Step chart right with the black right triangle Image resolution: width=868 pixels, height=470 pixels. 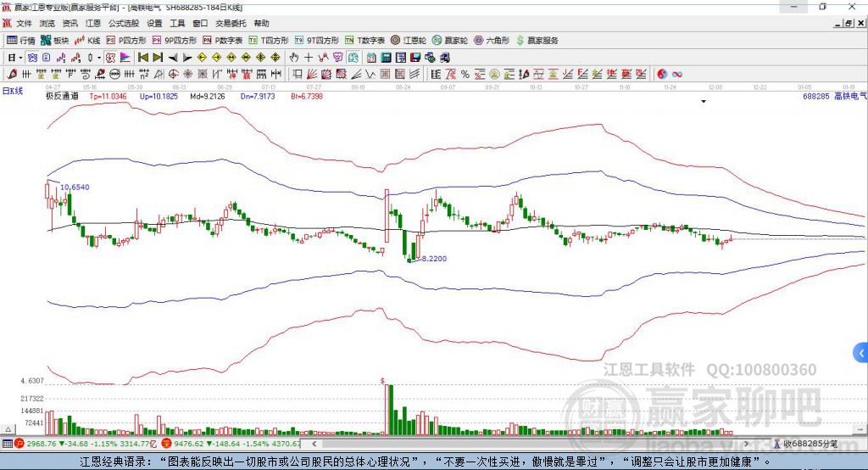click(x=187, y=58)
